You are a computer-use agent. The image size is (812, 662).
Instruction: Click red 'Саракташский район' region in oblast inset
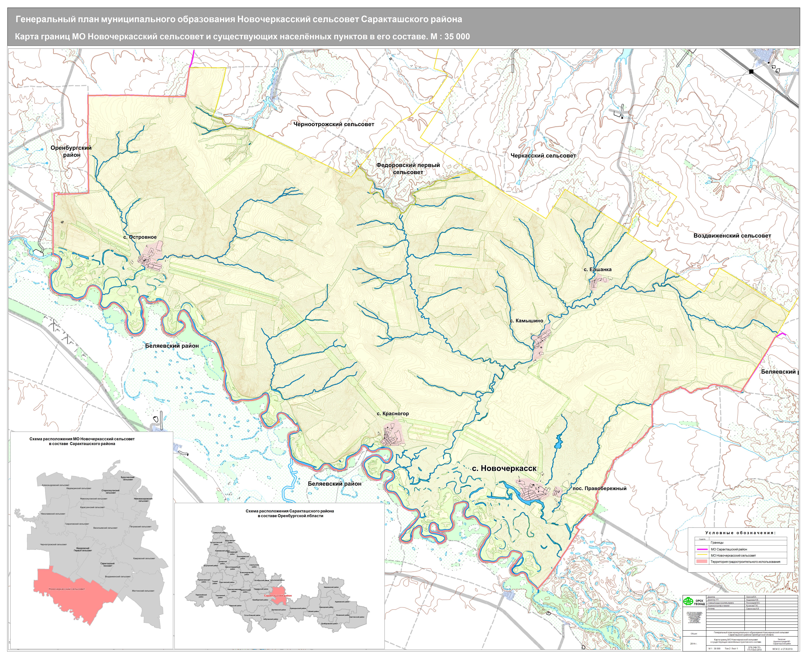[x=279, y=596]
